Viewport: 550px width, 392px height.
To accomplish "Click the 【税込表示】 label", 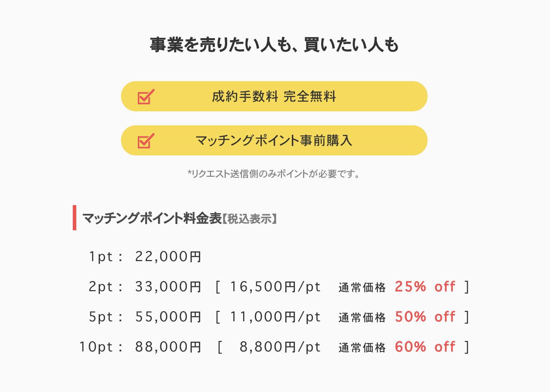I will [x=250, y=219].
